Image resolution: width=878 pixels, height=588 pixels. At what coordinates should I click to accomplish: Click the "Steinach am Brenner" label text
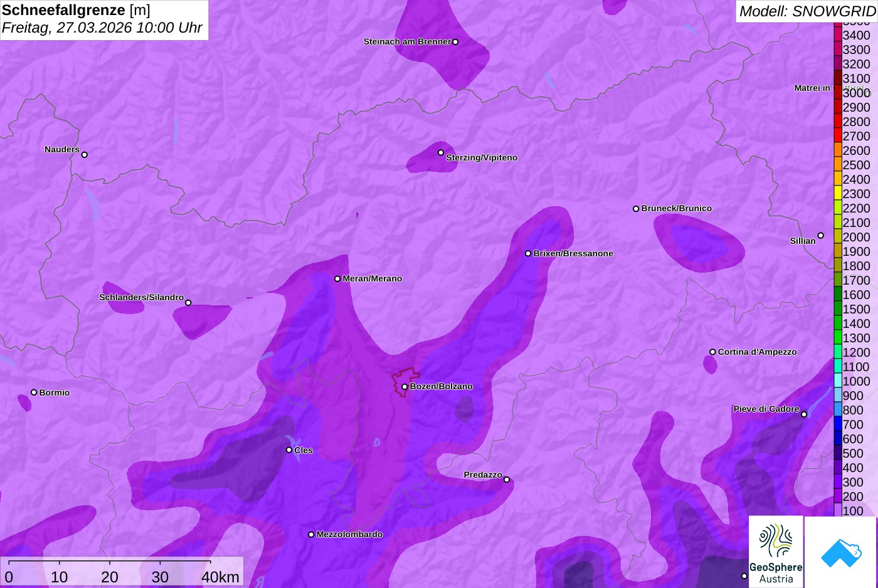407,42
